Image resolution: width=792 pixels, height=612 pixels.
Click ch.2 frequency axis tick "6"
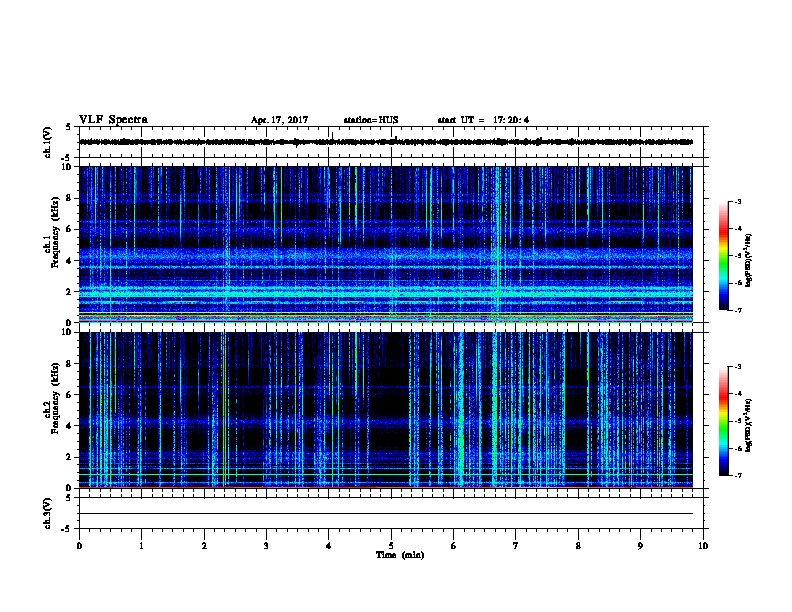(x=69, y=394)
